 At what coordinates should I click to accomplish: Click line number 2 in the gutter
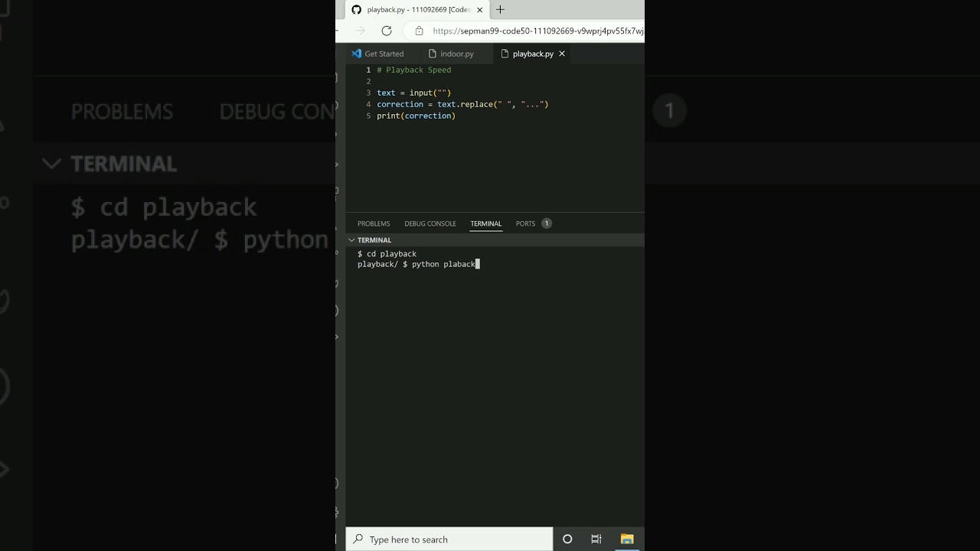pyautogui.click(x=368, y=81)
